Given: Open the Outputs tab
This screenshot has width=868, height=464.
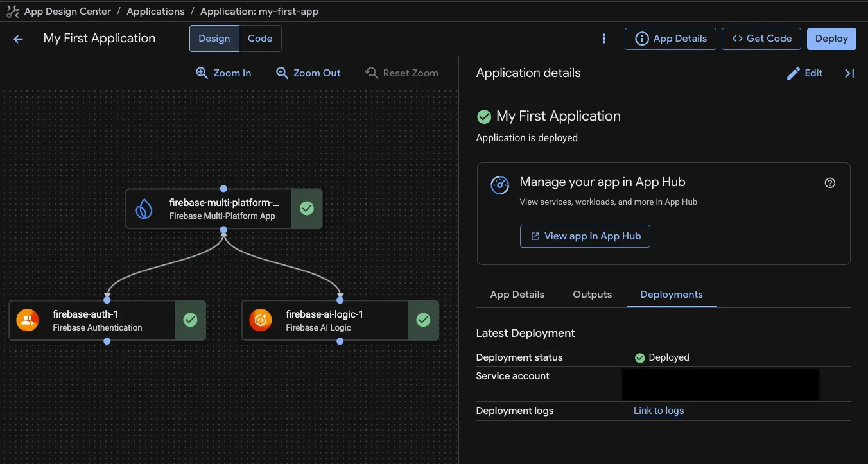Looking at the screenshot, I should (x=592, y=294).
